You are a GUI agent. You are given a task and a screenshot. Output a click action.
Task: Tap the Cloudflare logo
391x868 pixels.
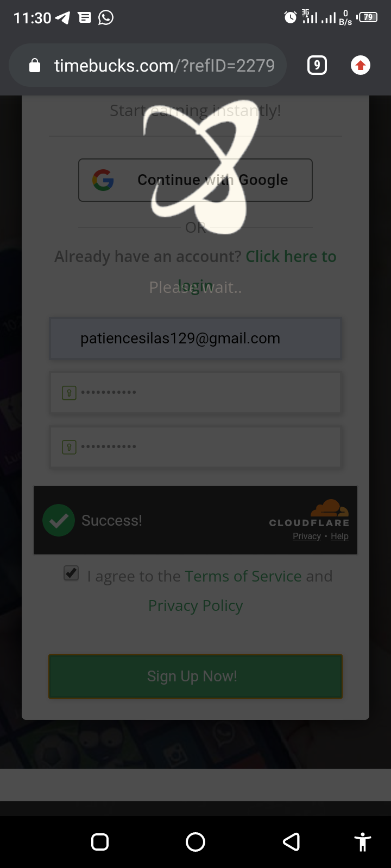pyautogui.click(x=310, y=513)
